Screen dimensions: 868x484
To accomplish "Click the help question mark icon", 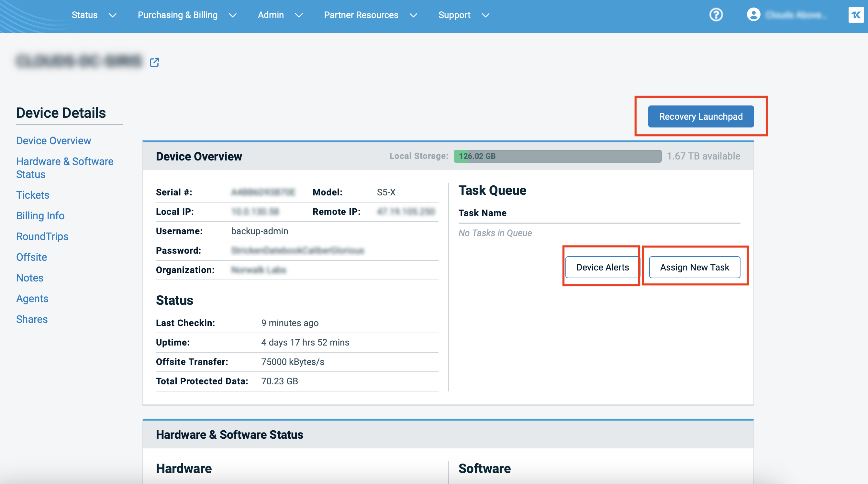I will click(x=716, y=15).
